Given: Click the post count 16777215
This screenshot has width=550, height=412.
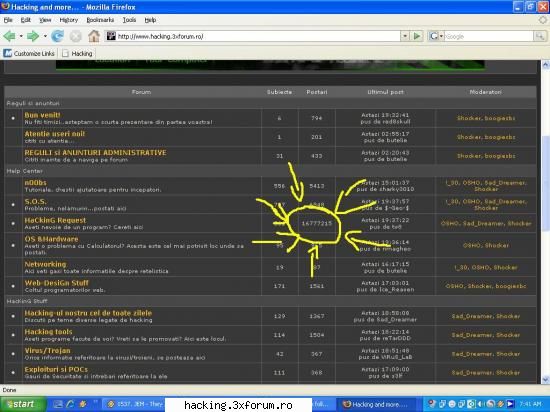Looking at the screenshot, I should coord(317,223).
